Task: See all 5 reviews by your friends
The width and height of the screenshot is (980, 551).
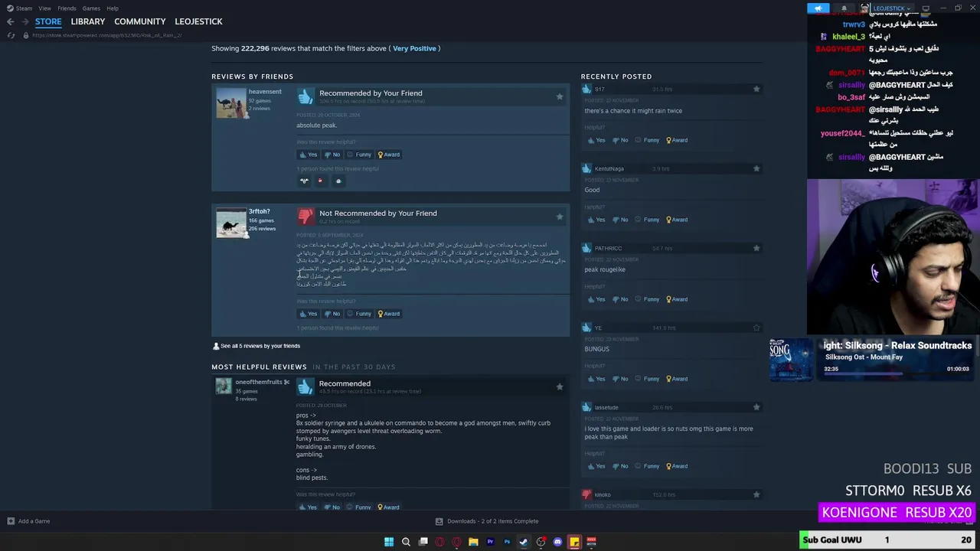Action: (256, 346)
